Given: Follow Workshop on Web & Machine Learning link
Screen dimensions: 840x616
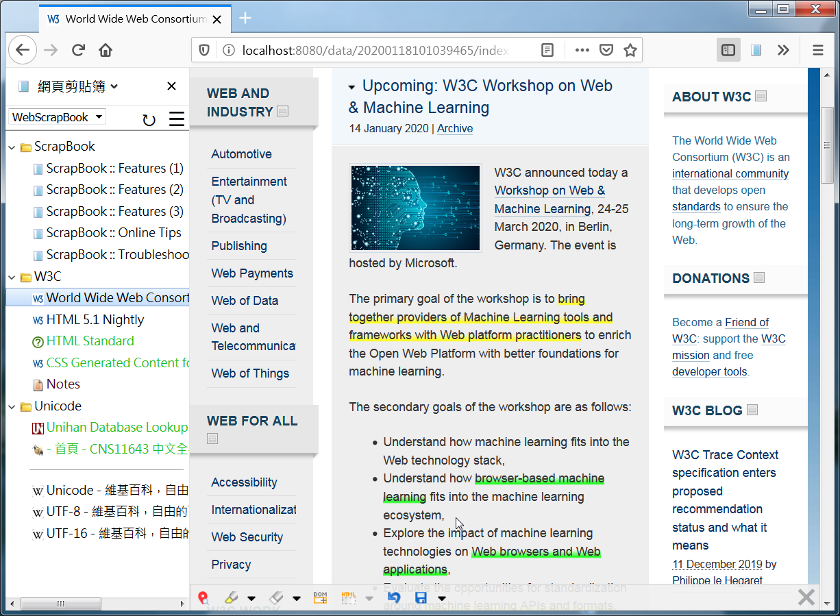Looking at the screenshot, I should (549, 199).
